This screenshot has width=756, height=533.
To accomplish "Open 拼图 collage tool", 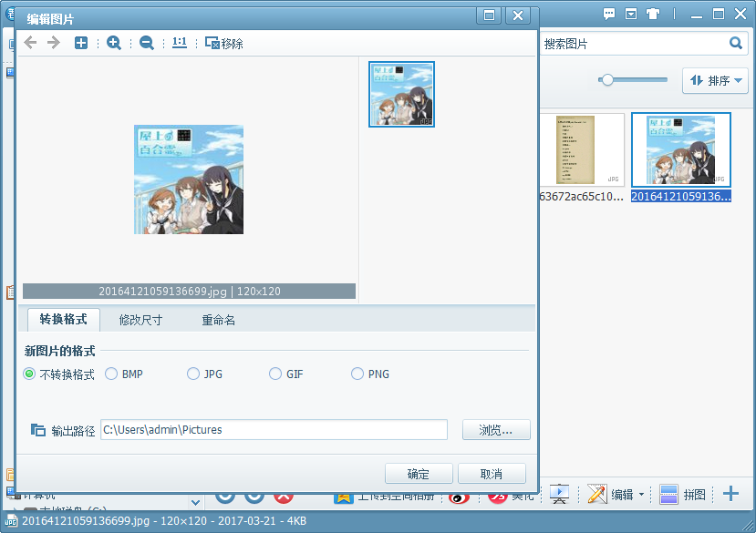I will pos(682,495).
